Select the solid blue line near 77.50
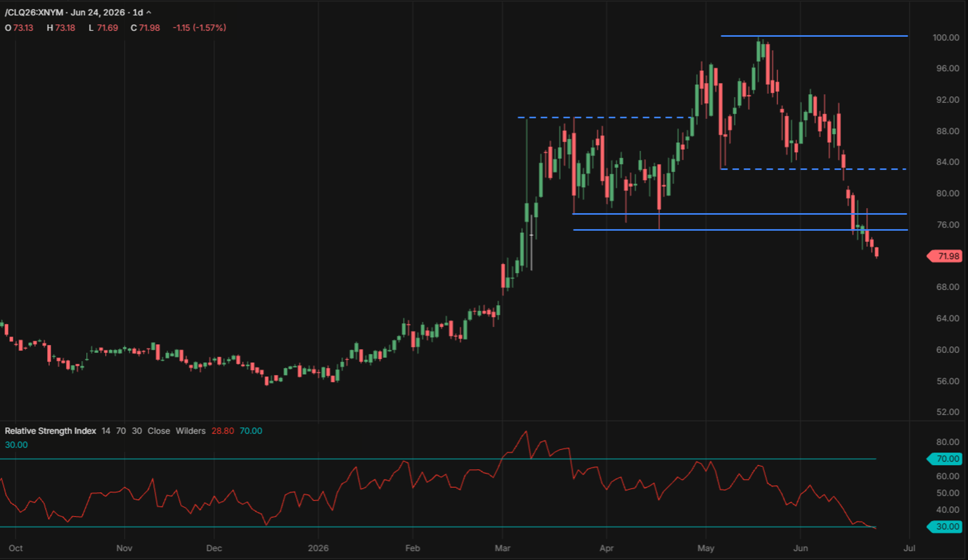Screen dimensions: 968x560 point(740,214)
